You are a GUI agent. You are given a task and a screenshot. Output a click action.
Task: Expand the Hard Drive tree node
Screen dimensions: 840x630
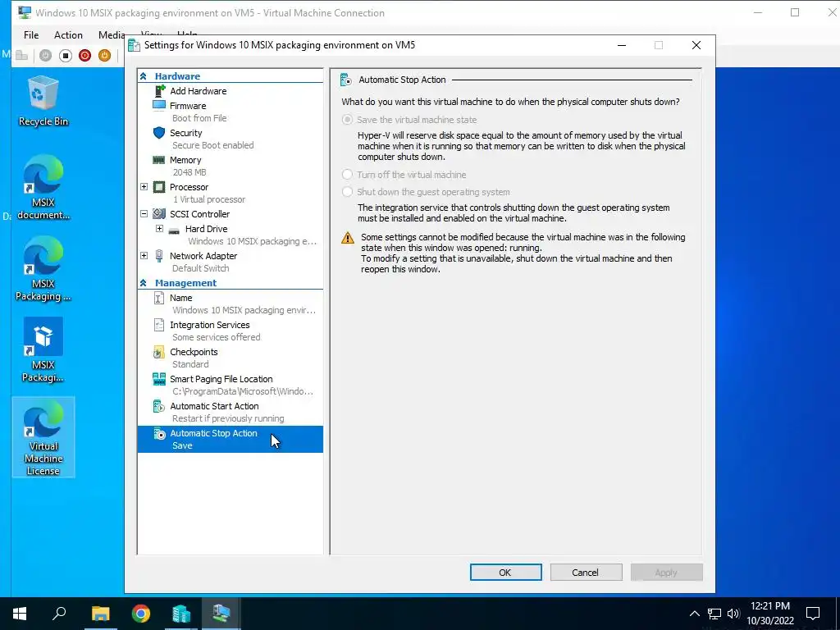(x=159, y=229)
